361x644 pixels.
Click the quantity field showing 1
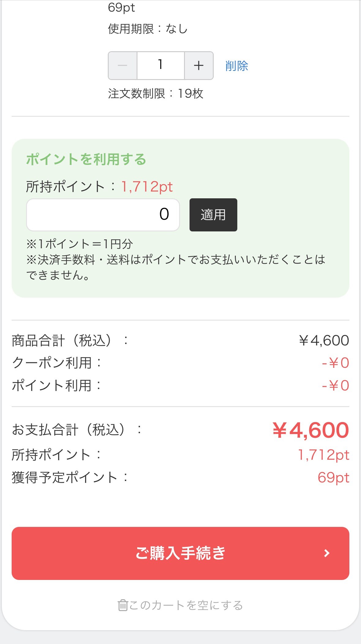point(160,66)
